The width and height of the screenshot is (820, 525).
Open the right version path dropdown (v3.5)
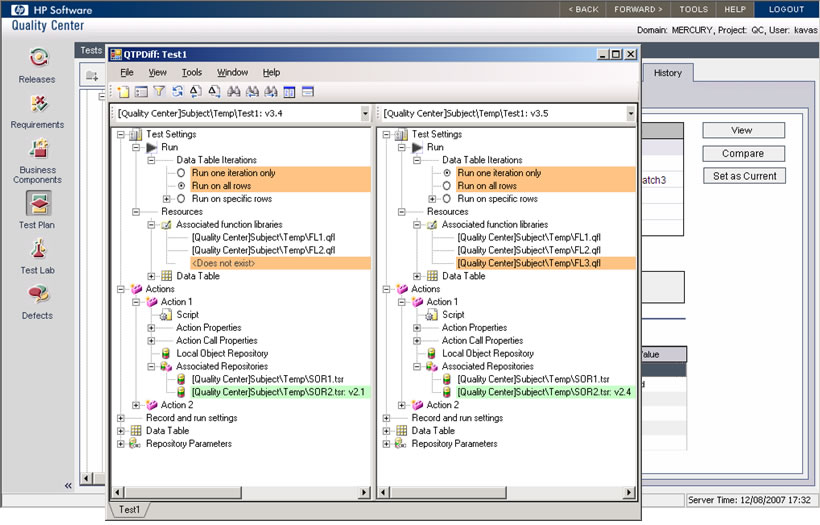(631, 113)
